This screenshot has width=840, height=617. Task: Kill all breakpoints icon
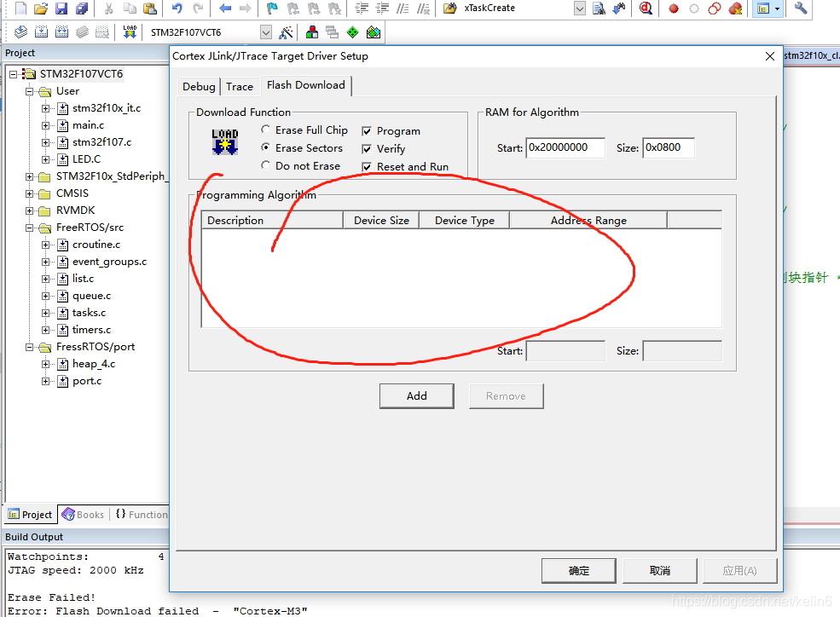click(x=736, y=9)
